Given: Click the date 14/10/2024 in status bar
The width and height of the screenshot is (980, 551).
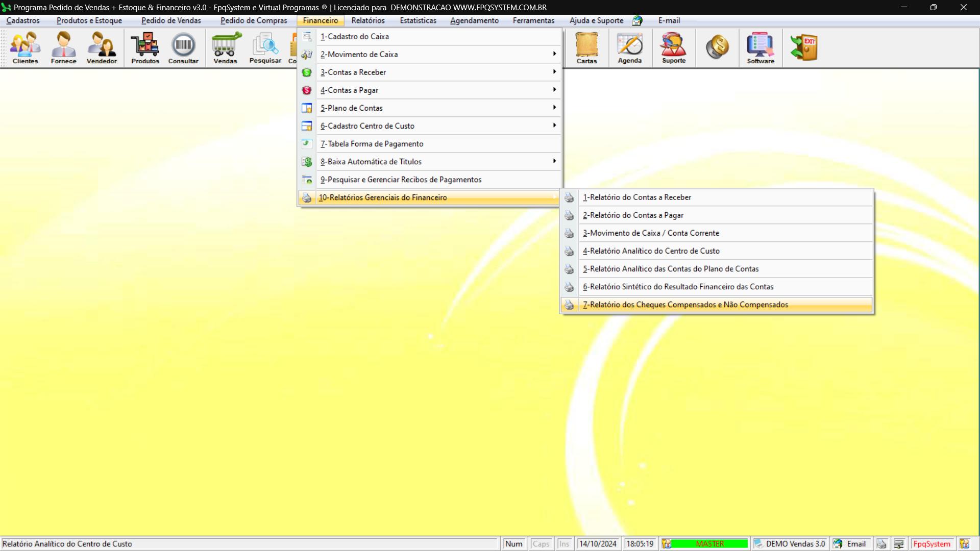Looking at the screenshot, I should [x=598, y=544].
